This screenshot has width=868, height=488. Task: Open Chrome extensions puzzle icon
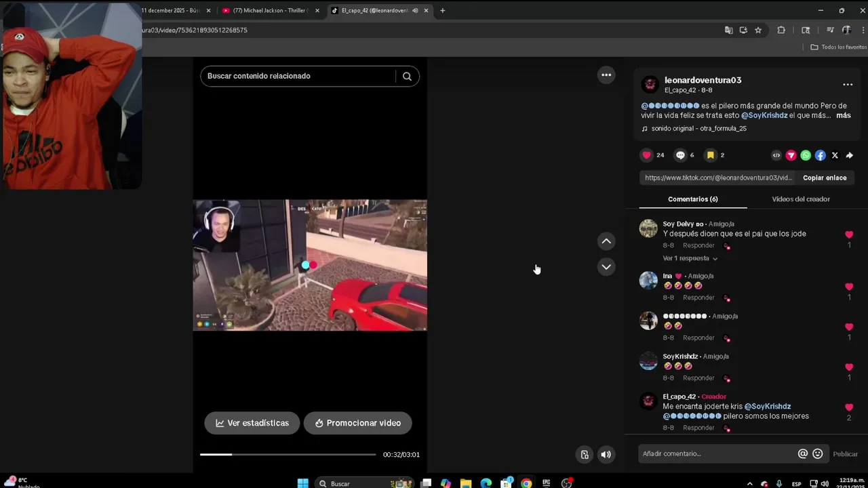(x=781, y=30)
